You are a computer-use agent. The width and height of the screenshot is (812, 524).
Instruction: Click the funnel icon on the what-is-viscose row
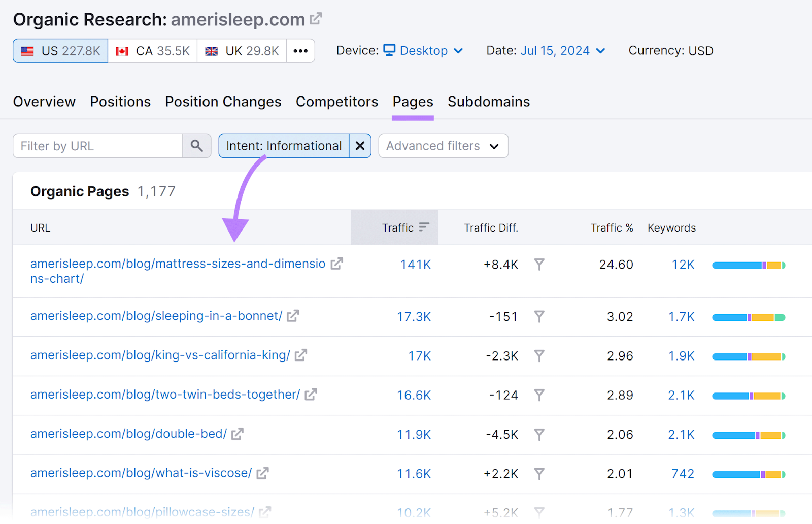click(539, 473)
